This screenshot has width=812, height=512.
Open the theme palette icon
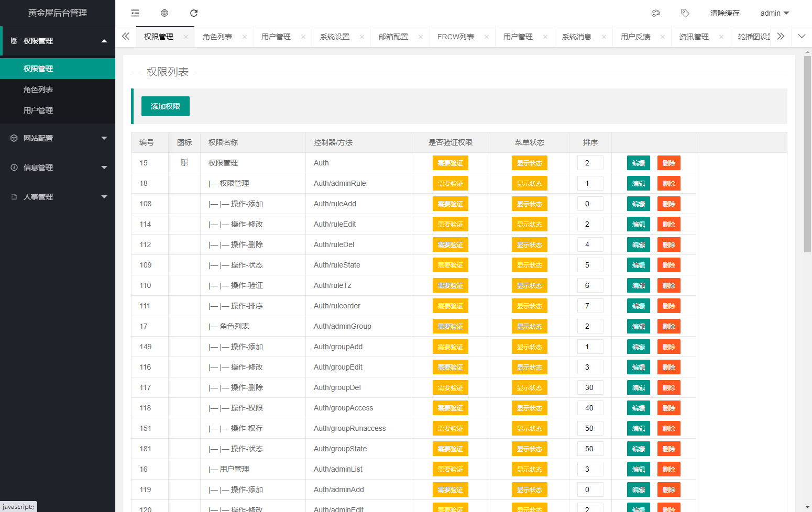point(655,13)
